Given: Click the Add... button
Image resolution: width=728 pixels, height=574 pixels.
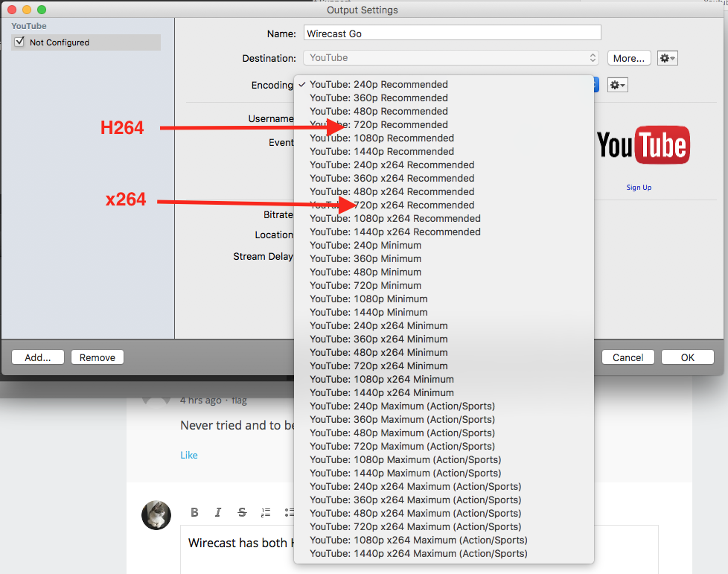Looking at the screenshot, I should point(38,357).
